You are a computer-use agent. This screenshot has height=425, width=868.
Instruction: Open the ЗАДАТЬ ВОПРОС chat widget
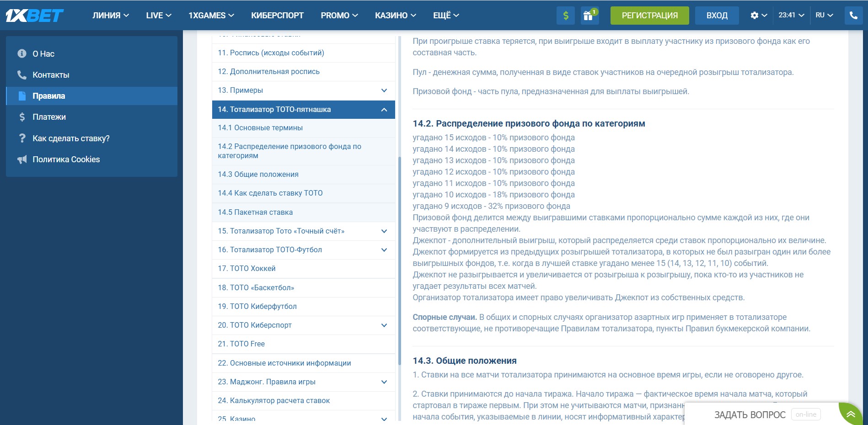761,414
